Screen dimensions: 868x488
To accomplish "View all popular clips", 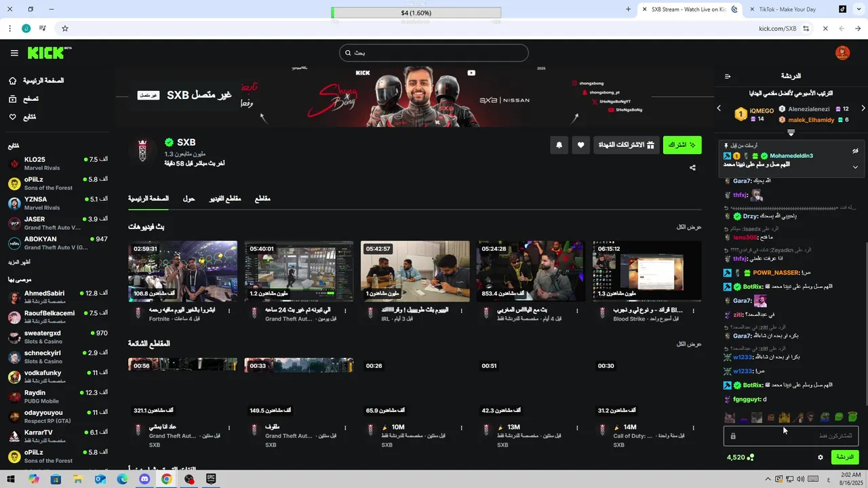I will [688, 344].
